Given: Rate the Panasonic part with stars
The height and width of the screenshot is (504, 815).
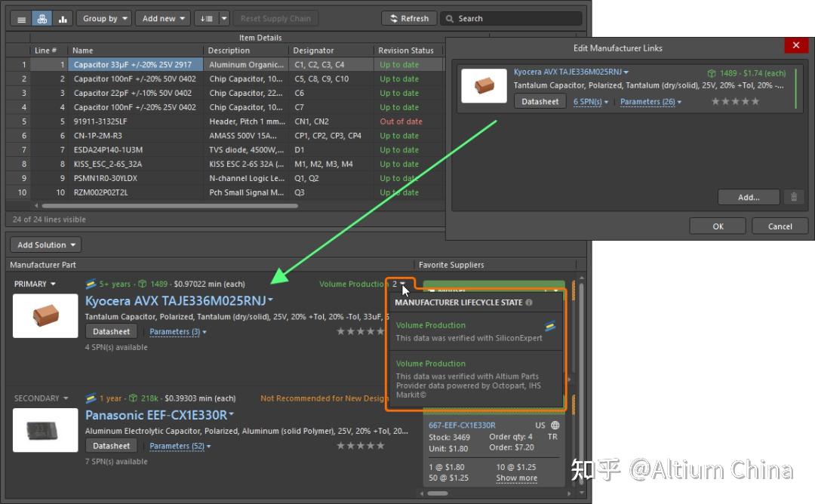Looking at the screenshot, I should [x=360, y=445].
